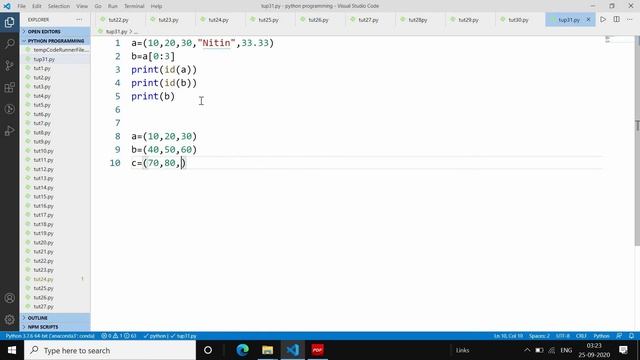Open the Terminal menu

(x=134, y=6)
